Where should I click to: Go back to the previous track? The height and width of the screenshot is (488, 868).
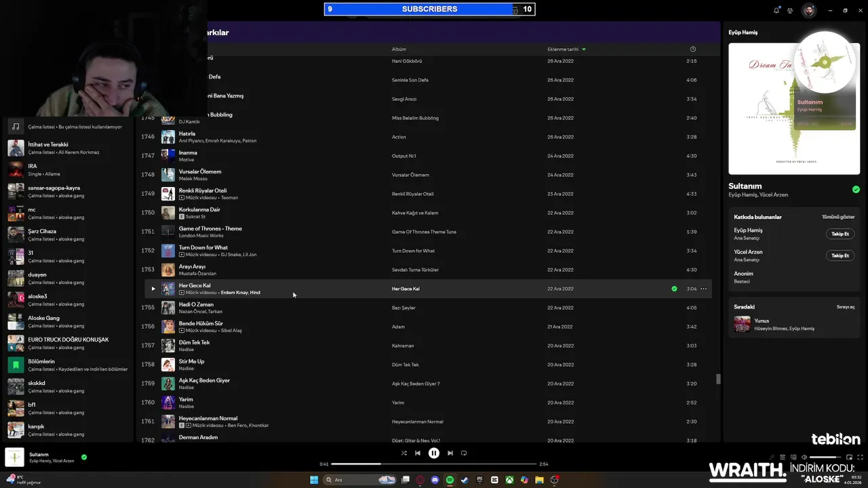[418, 453]
